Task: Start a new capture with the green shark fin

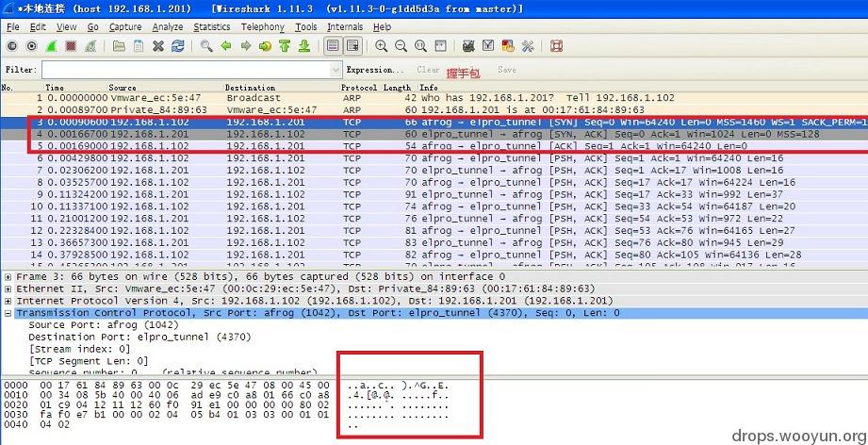Action: (x=51, y=46)
